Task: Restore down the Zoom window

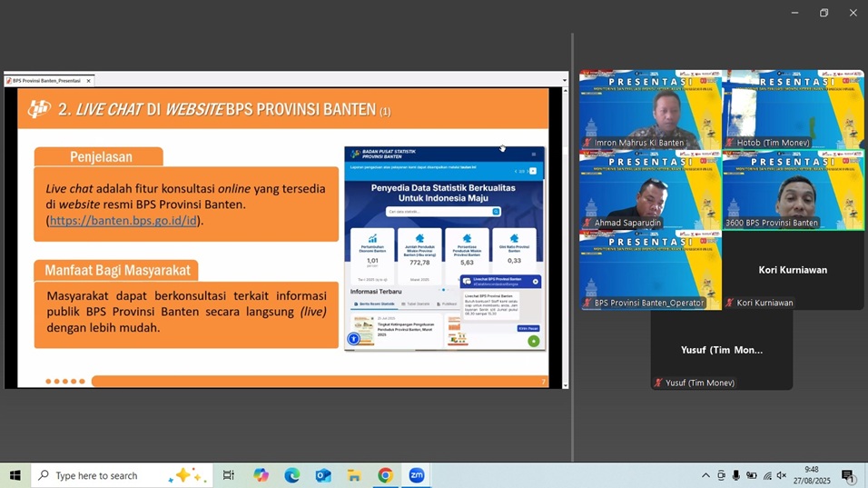Action: (824, 13)
